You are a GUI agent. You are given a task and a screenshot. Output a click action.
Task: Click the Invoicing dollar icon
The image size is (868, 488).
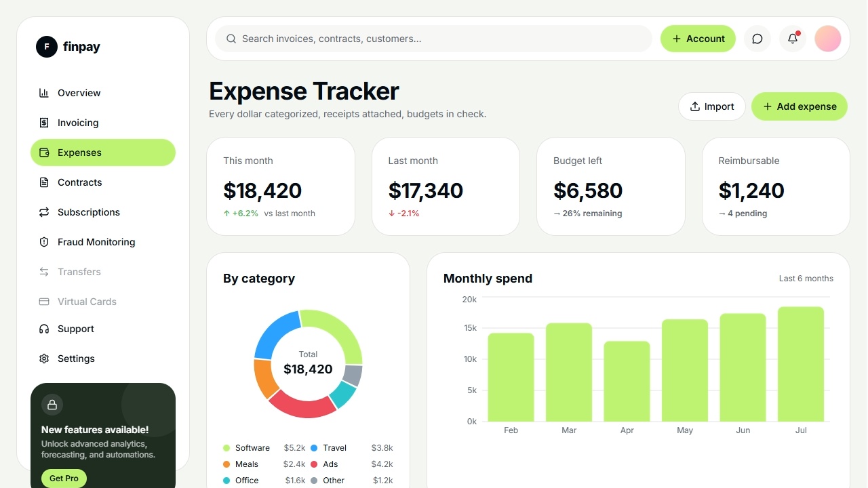(x=44, y=123)
